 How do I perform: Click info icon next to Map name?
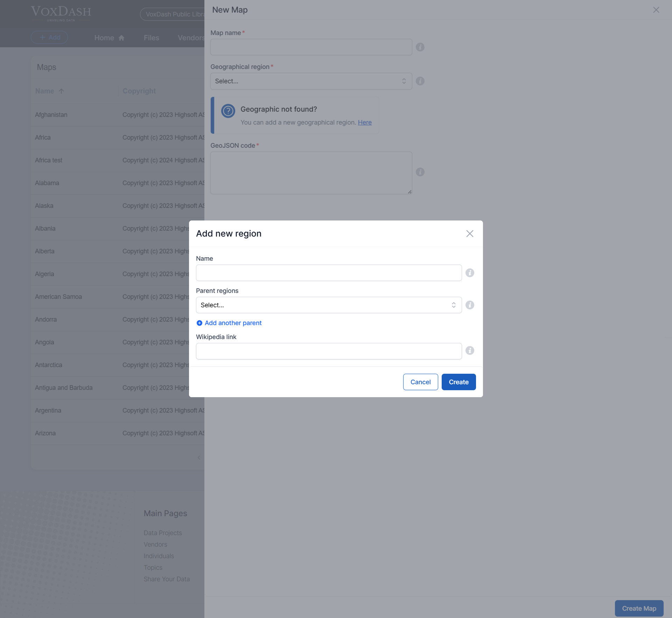[420, 47]
